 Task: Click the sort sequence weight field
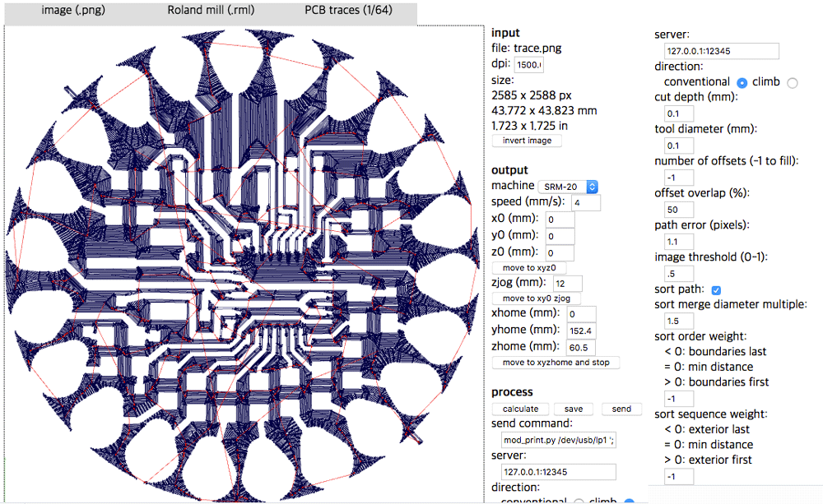point(679,477)
